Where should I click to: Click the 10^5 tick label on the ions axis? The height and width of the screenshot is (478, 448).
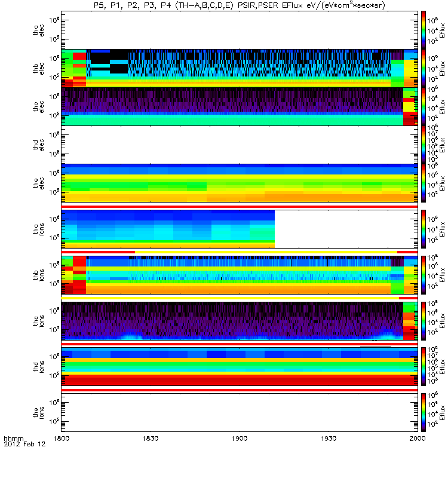54,421
